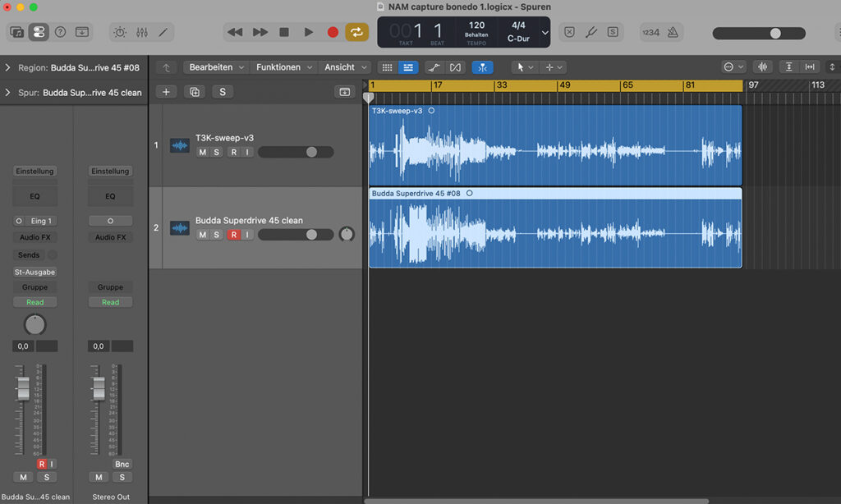This screenshot has width=841, height=504.
Task: Select the Budda Superdrive 45 #08 region
Action: (x=555, y=228)
